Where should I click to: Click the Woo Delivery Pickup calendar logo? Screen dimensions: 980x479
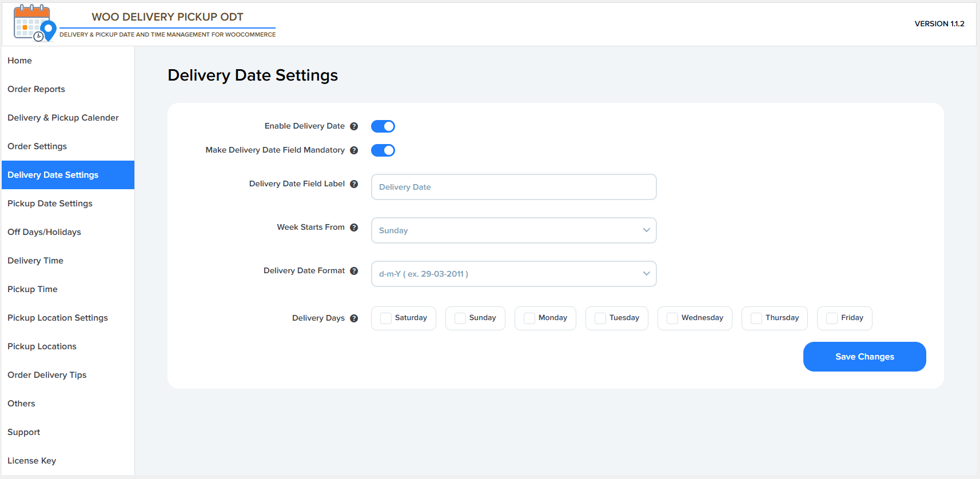pyautogui.click(x=34, y=23)
